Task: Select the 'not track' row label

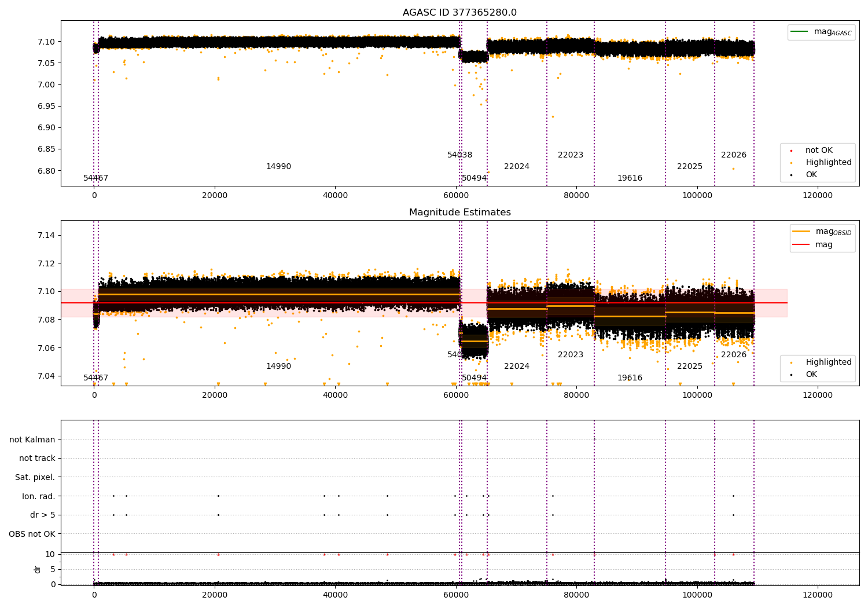Action: [37, 459]
